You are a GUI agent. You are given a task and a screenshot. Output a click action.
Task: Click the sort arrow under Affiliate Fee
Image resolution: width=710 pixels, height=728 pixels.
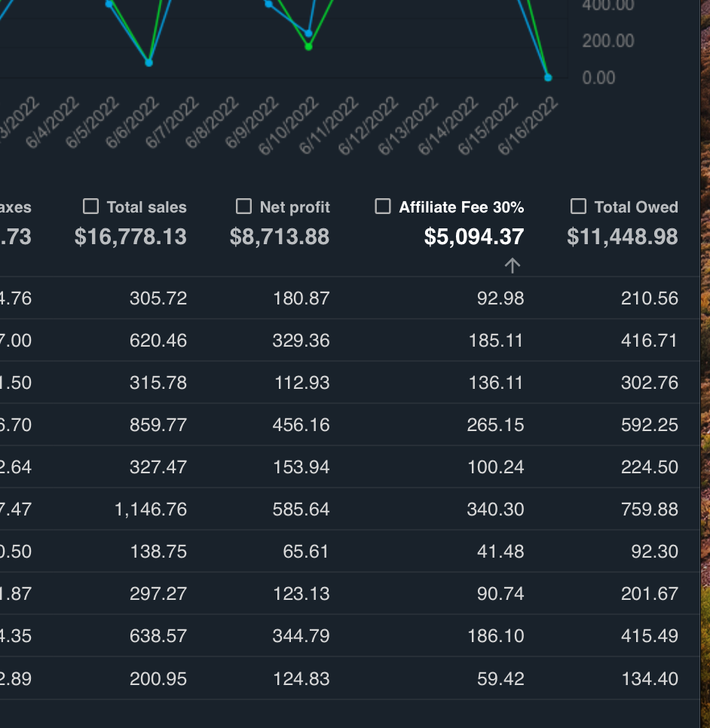tap(513, 265)
